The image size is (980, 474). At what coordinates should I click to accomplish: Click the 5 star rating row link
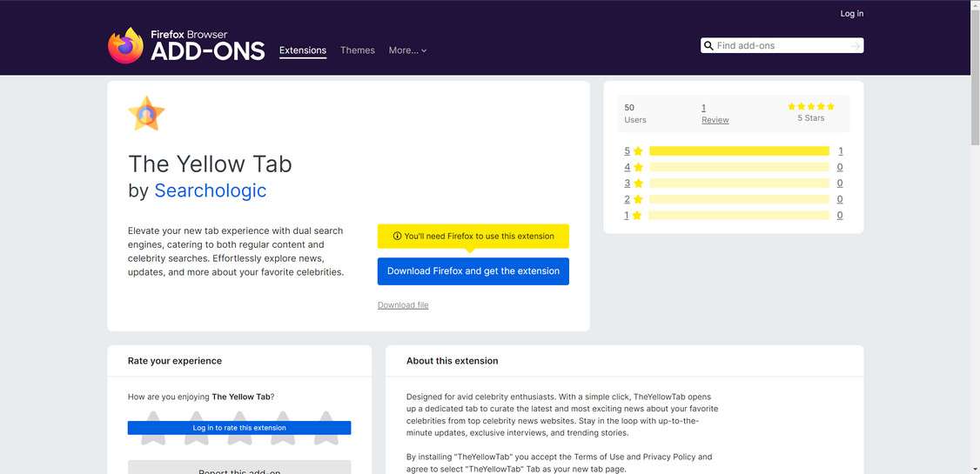point(633,151)
